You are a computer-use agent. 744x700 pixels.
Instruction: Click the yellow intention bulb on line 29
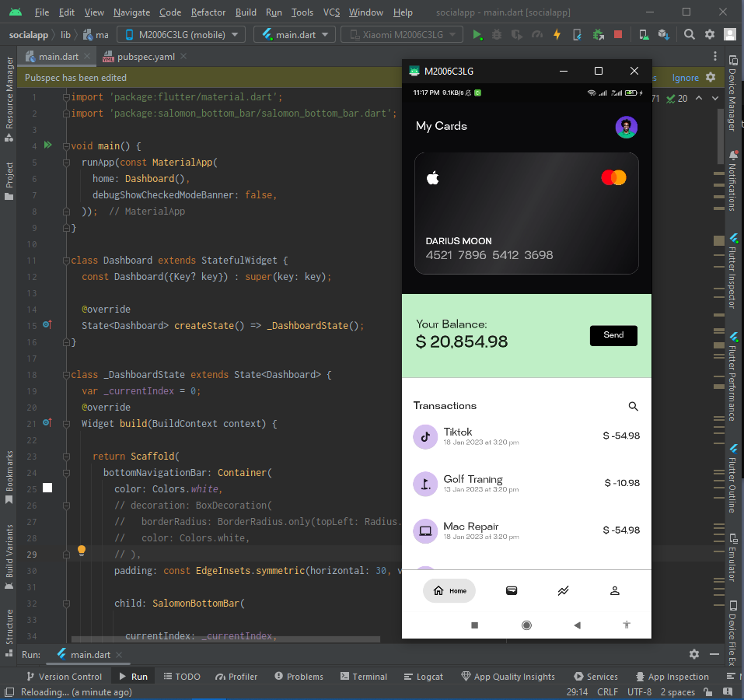click(82, 550)
